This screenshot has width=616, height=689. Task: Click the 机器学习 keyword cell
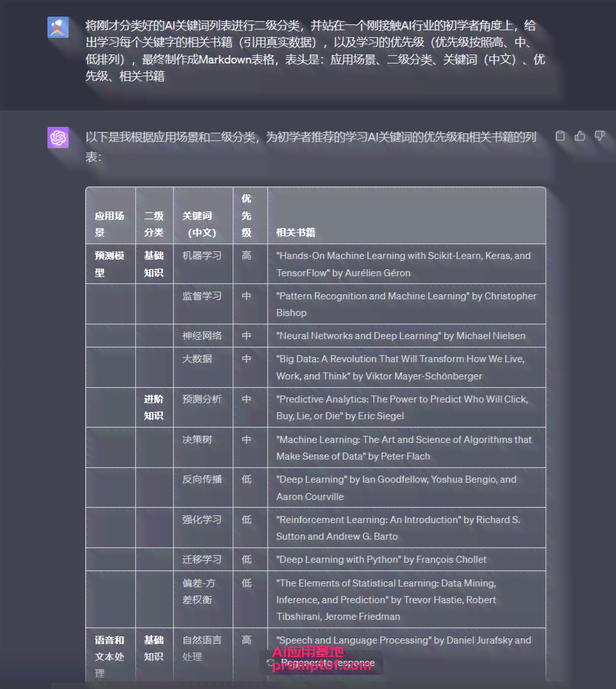click(203, 263)
